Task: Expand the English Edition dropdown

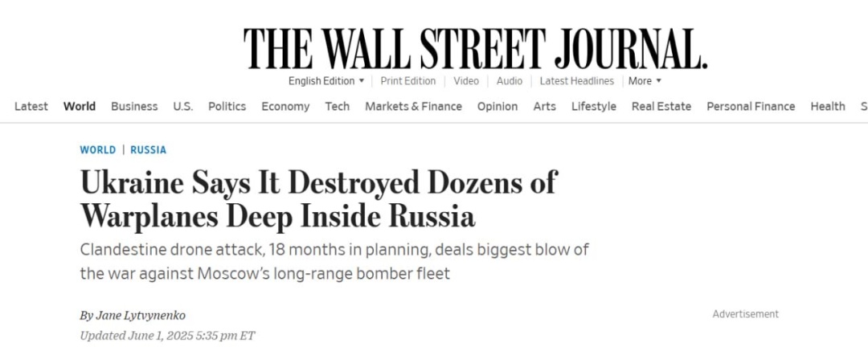Action: pos(326,81)
